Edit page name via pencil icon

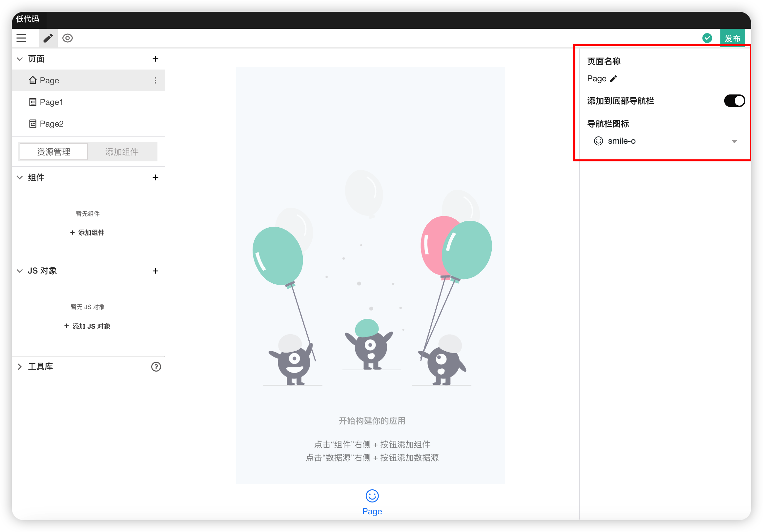(x=613, y=79)
